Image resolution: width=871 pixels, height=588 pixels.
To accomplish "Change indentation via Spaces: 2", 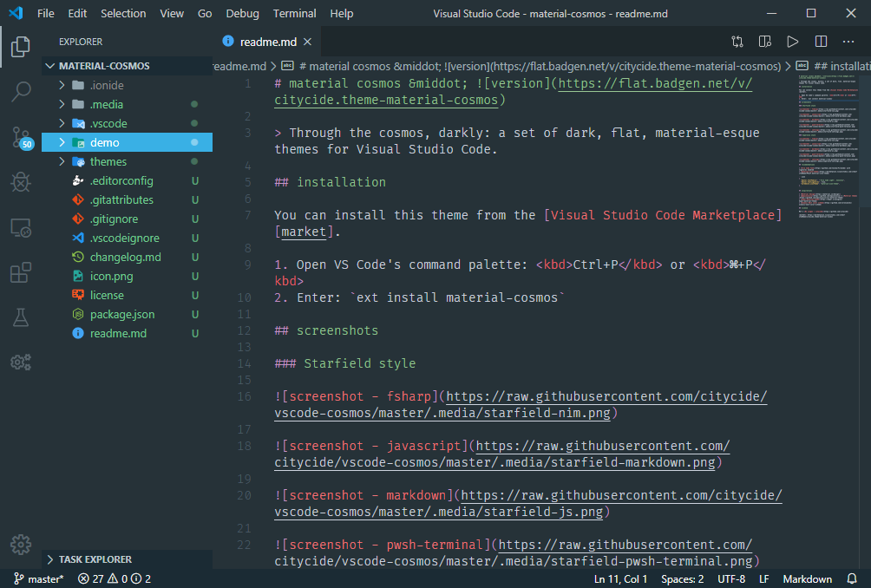I will pyautogui.click(x=682, y=579).
